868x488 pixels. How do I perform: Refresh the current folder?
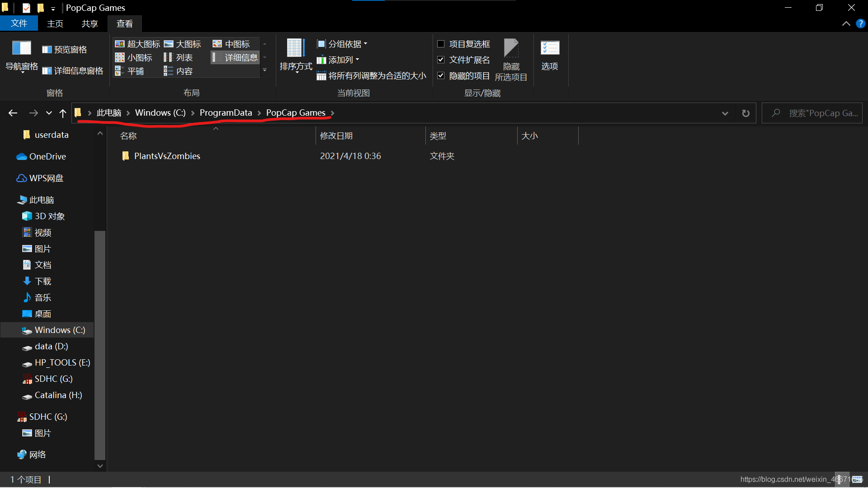[746, 113]
